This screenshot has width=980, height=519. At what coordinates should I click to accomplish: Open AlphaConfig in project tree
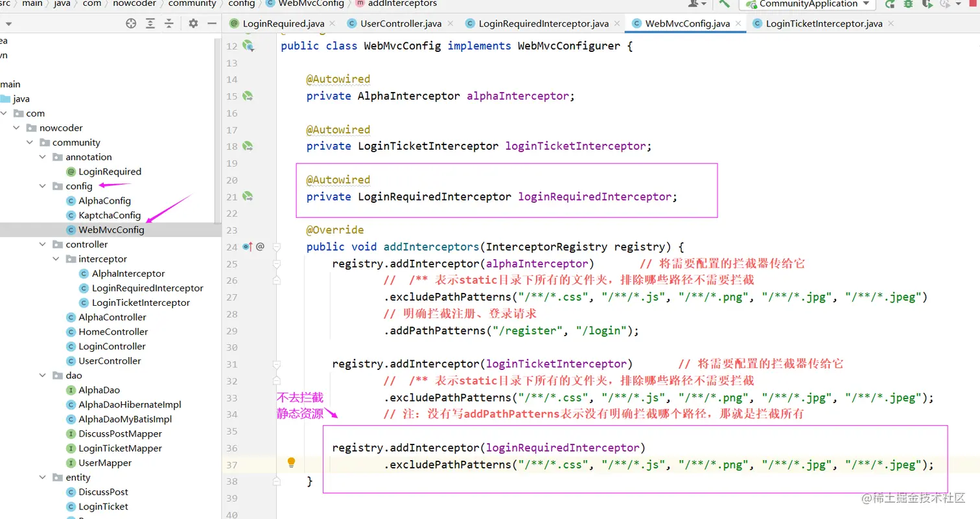(x=104, y=201)
